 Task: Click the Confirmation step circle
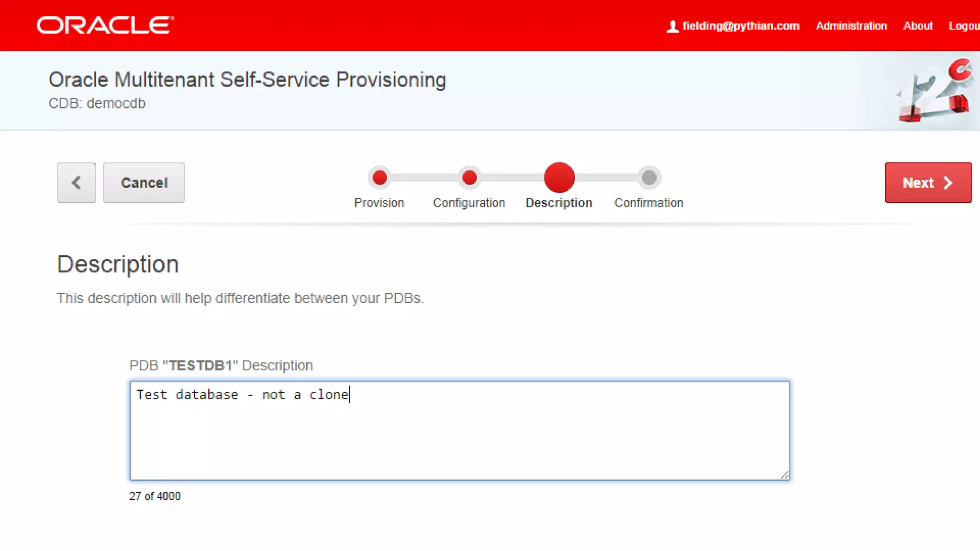coord(649,177)
